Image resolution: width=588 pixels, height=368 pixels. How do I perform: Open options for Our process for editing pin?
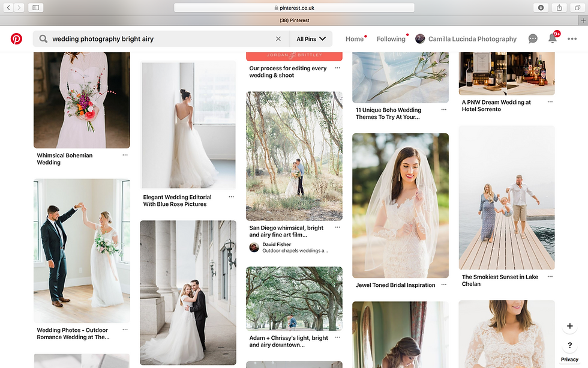coord(337,68)
